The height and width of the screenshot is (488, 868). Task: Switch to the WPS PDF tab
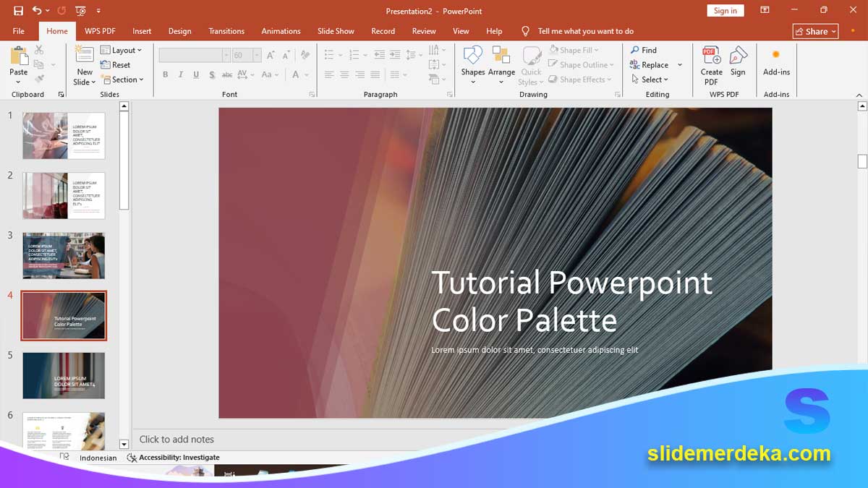tap(100, 31)
